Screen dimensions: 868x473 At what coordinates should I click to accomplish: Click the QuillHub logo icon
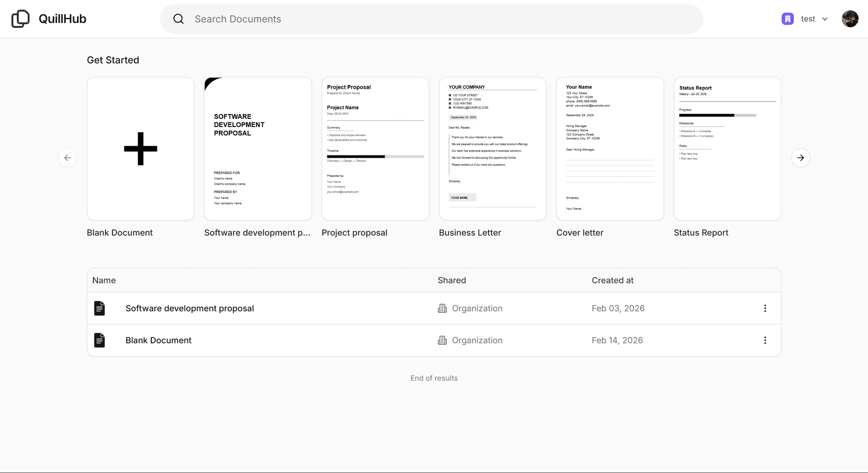(x=20, y=19)
